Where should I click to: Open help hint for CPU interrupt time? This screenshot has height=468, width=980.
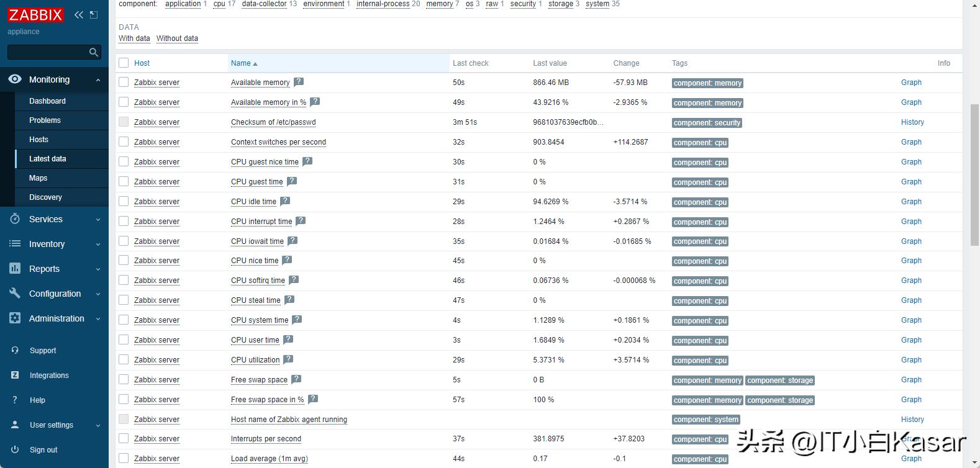(301, 220)
